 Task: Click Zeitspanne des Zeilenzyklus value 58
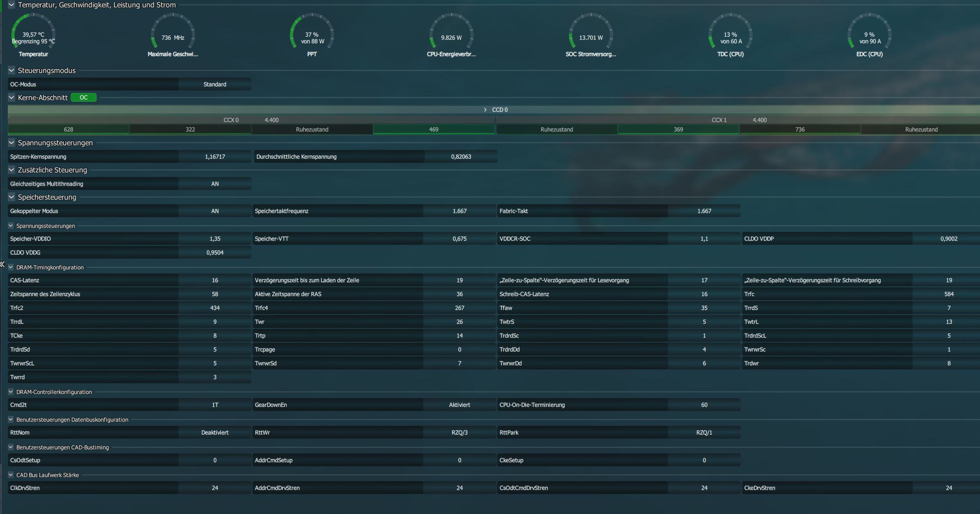coord(215,294)
